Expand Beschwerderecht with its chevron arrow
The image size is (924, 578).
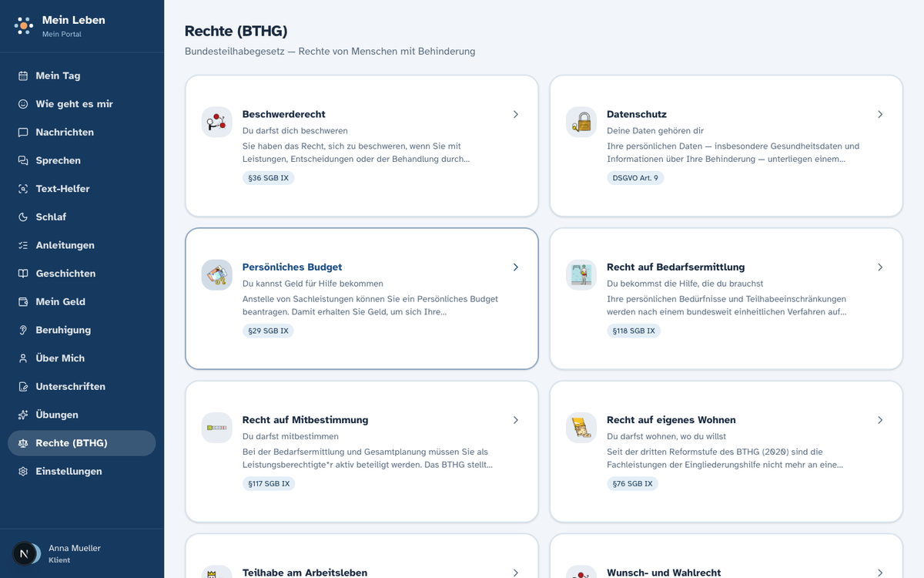point(516,114)
